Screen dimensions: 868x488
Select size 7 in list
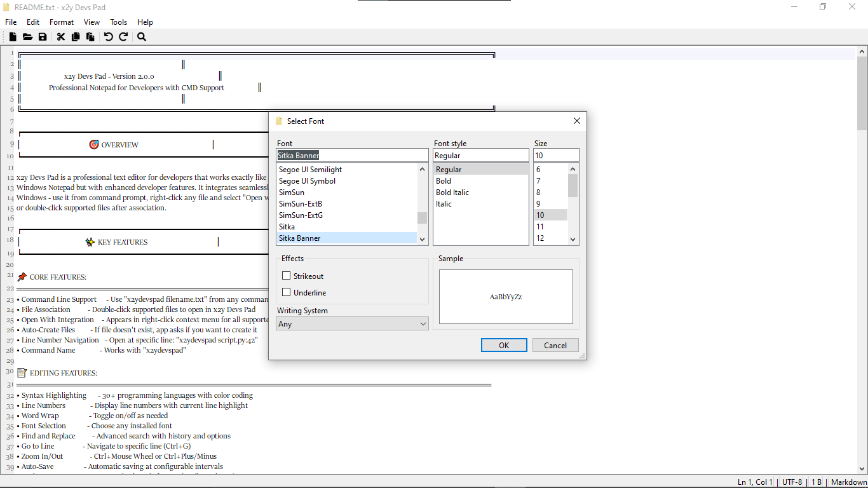pos(551,181)
